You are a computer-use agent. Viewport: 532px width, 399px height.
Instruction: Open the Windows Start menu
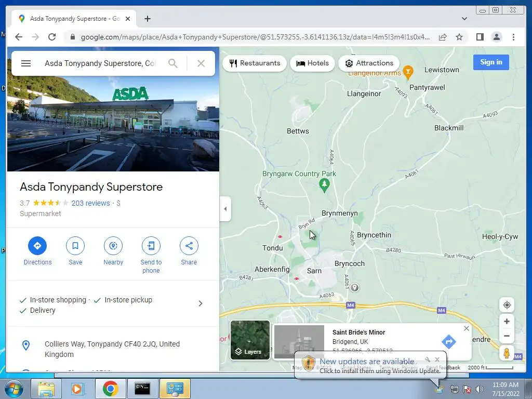pos(14,389)
